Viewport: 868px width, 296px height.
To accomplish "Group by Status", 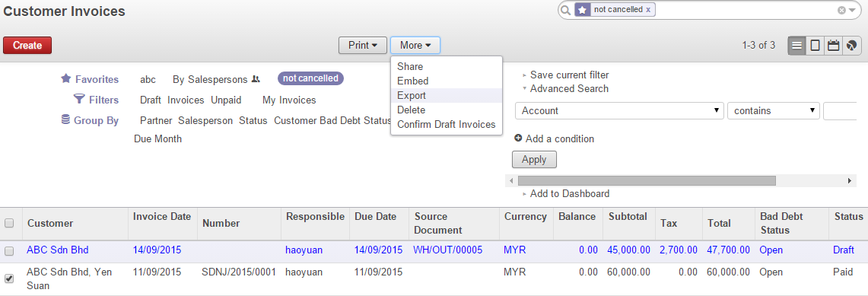I will pyautogui.click(x=253, y=121).
